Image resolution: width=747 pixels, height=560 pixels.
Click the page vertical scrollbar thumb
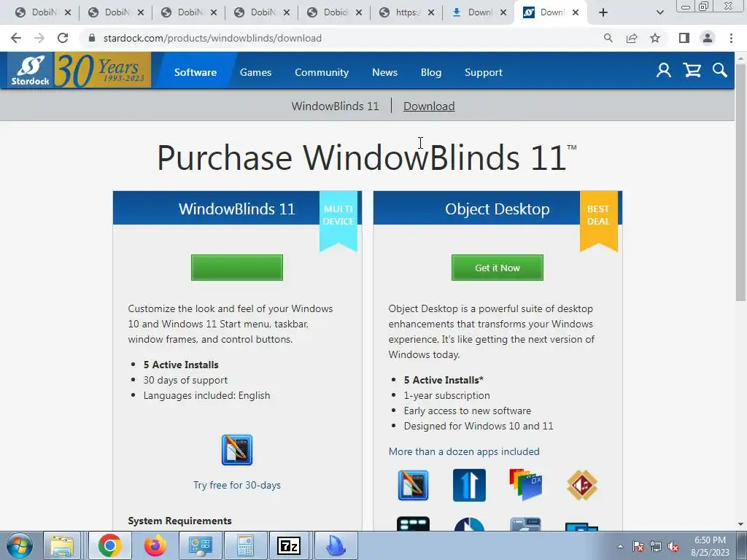coord(740,181)
